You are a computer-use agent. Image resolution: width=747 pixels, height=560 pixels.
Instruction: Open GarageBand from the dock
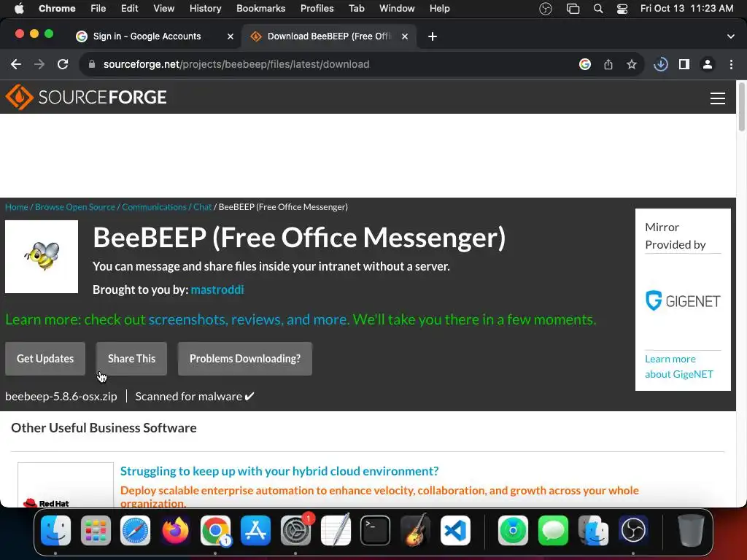(415, 531)
